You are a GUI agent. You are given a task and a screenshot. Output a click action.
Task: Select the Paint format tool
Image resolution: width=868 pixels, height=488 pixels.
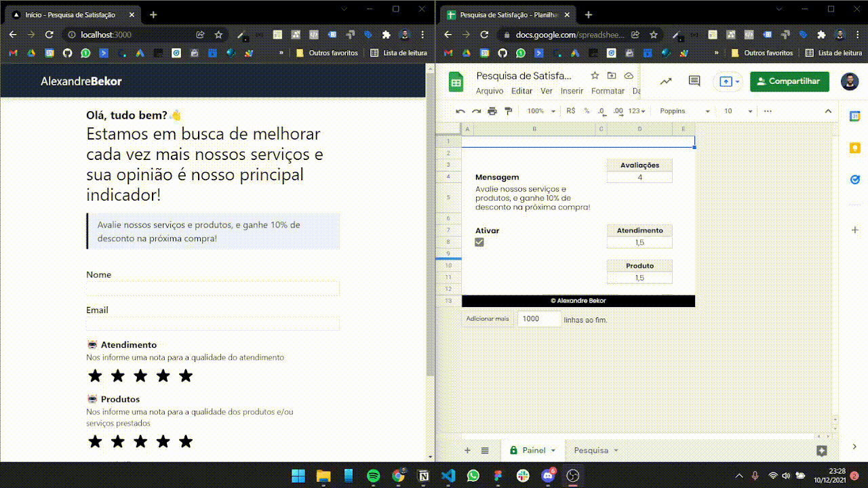(508, 110)
